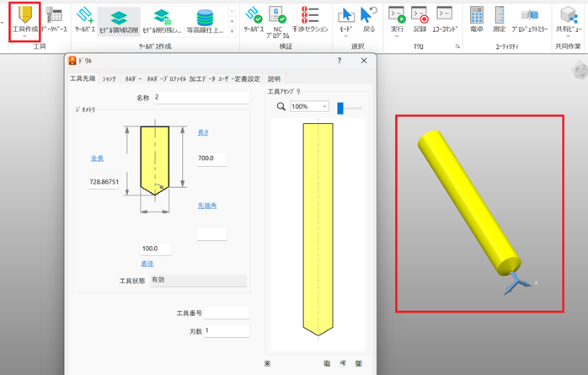Click the toolpath gallery down arrow
This screenshot has width=588, height=375.
pyautogui.click(x=233, y=21)
